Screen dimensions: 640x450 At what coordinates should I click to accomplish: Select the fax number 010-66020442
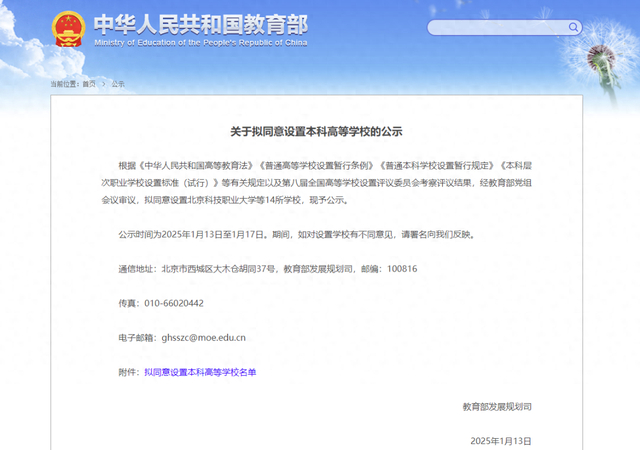point(174,303)
